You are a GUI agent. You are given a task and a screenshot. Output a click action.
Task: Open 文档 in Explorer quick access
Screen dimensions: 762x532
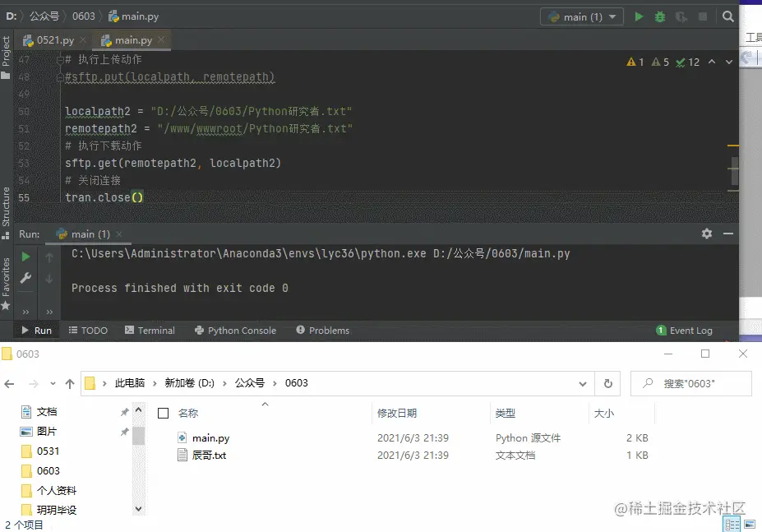tap(47, 412)
